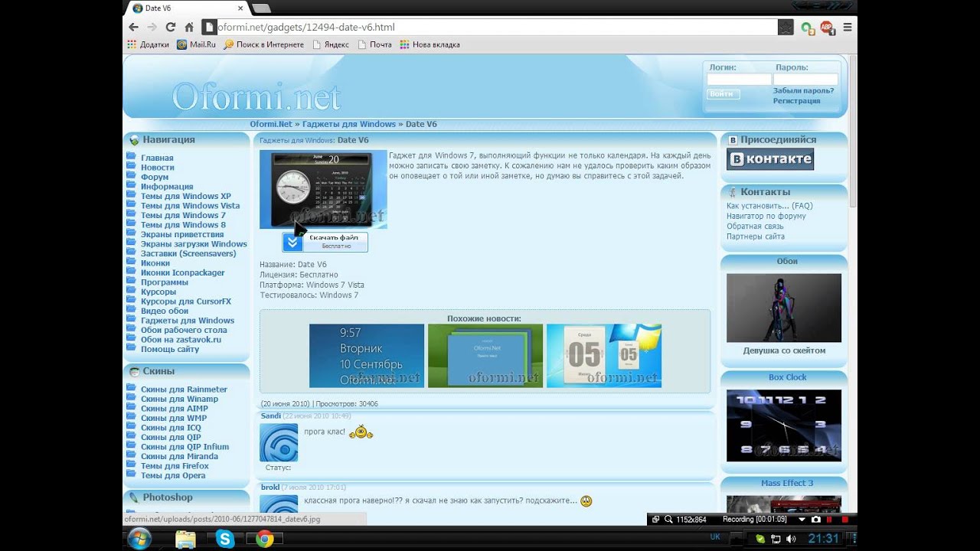Open Главная in the navigation menu
The height and width of the screenshot is (551, 980).
pyautogui.click(x=157, y=158)
